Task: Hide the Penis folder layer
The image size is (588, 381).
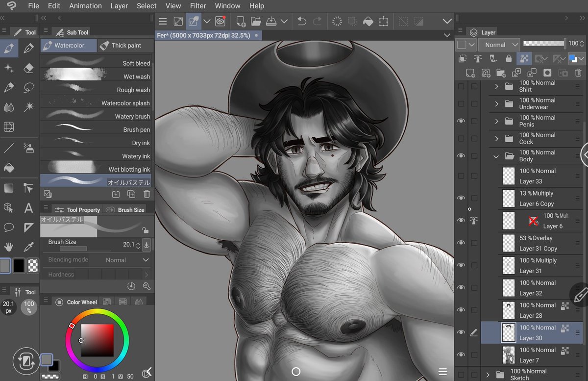Action: pos(461,121)
